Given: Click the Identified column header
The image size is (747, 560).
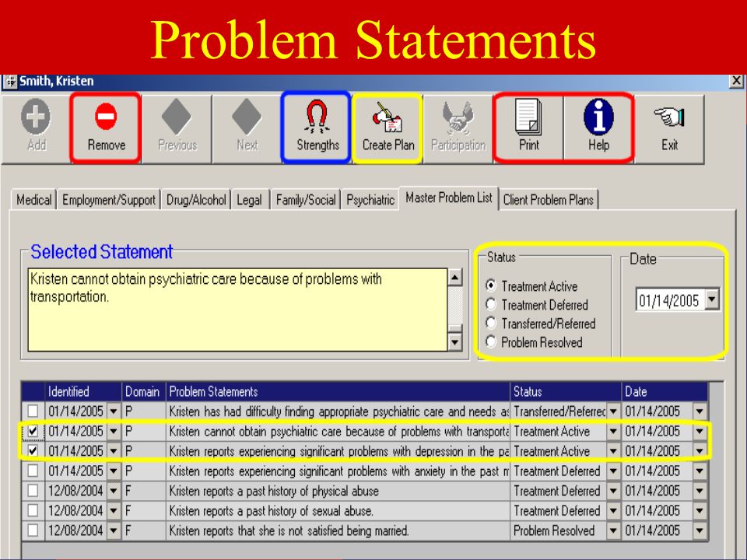Looking at the screenshot, I should click(83, 391).
